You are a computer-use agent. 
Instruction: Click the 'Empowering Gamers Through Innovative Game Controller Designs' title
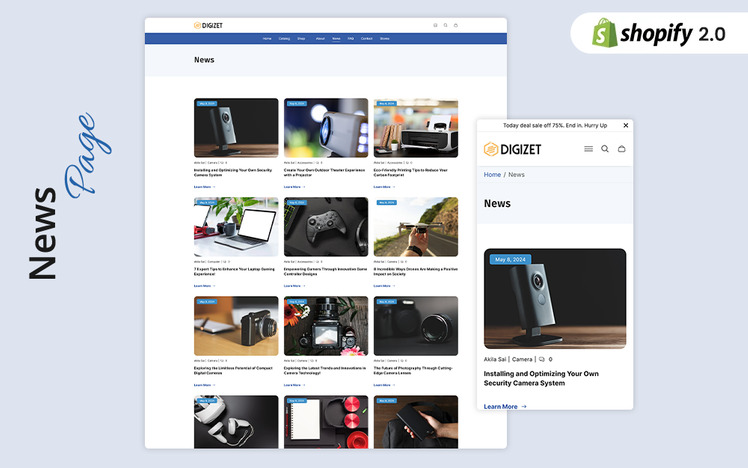tap(325, 271)
